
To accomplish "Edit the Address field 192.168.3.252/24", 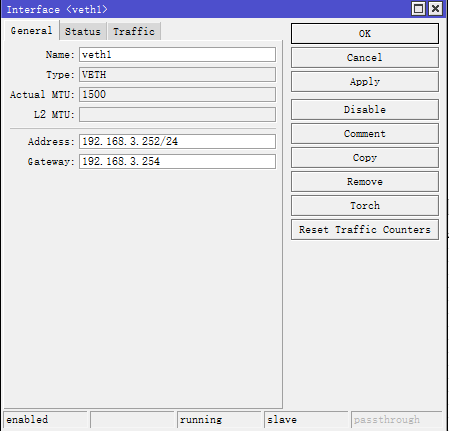I will 177,141.
